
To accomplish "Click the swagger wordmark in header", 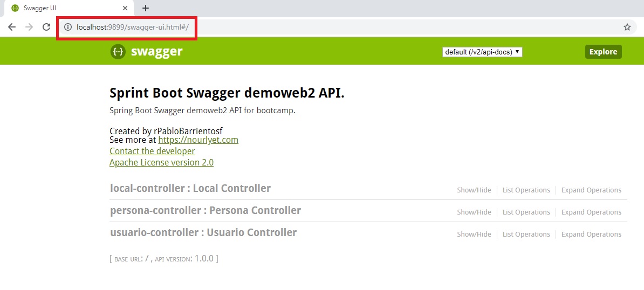I will [157, 52].
